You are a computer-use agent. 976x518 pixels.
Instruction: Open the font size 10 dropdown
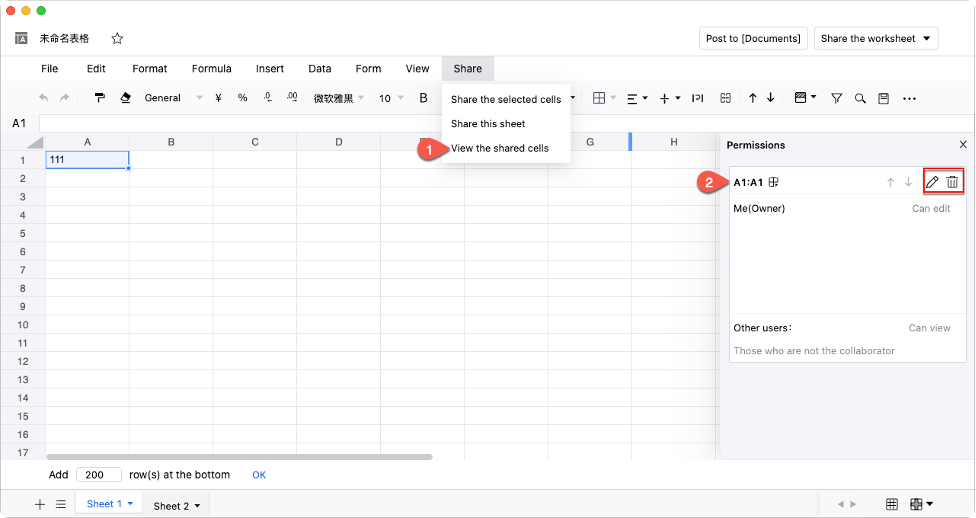click(390, 98)
